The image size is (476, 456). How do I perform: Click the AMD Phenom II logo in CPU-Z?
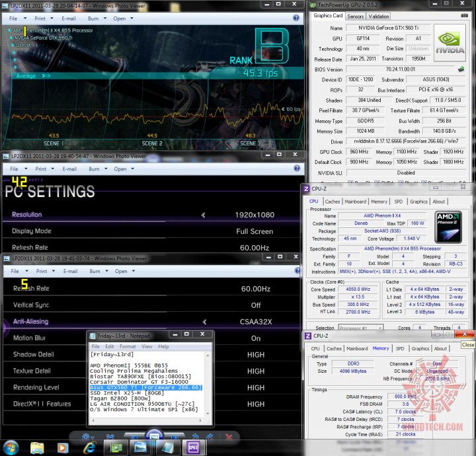[x=448, y=227]
